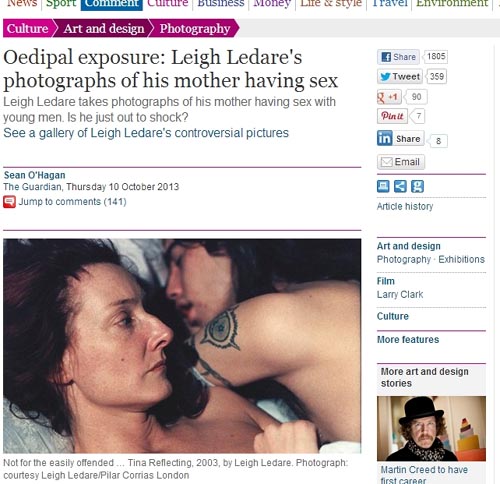Screen dimensions: 500x484
Task: Jump to comments (141)
Action: tap(72, 202)
